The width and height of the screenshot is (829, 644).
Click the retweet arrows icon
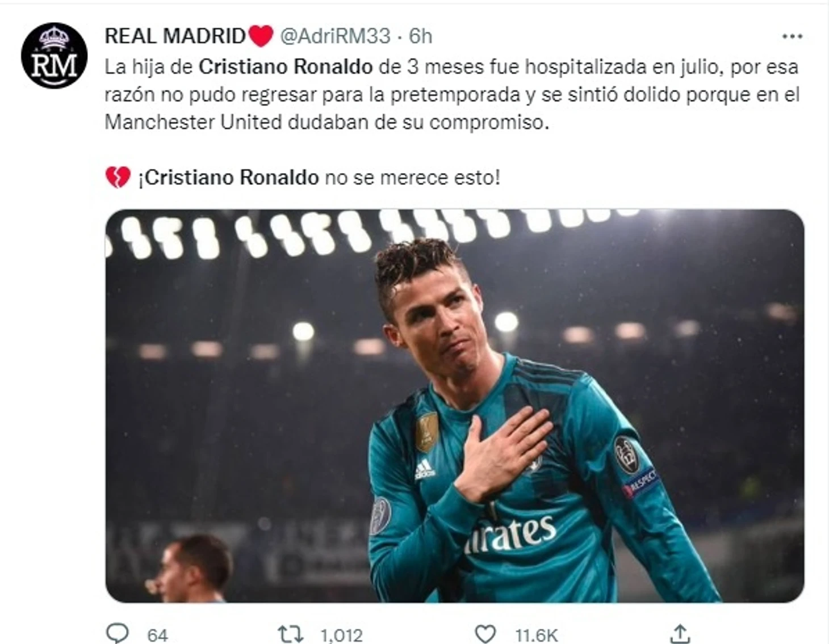[x=290, y=634]
